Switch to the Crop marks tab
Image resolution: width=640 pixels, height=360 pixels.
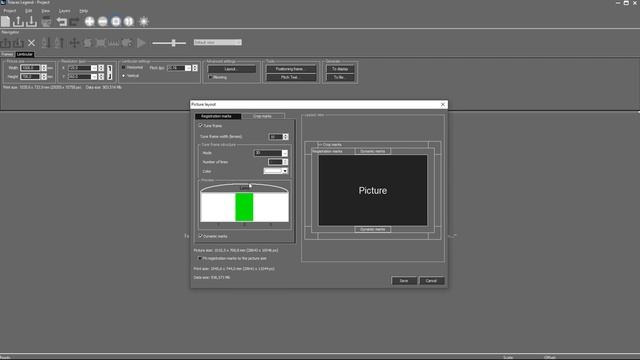[262, 116]
